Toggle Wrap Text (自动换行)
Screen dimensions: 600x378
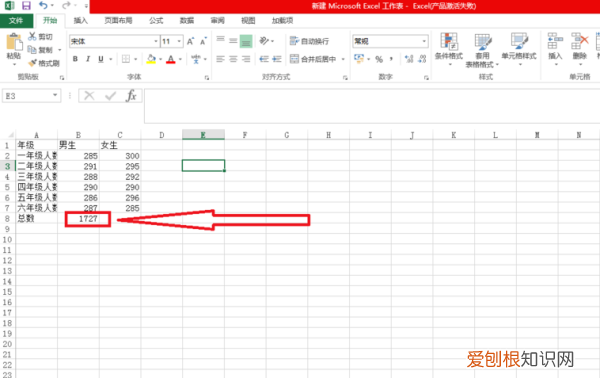point(309,41)
